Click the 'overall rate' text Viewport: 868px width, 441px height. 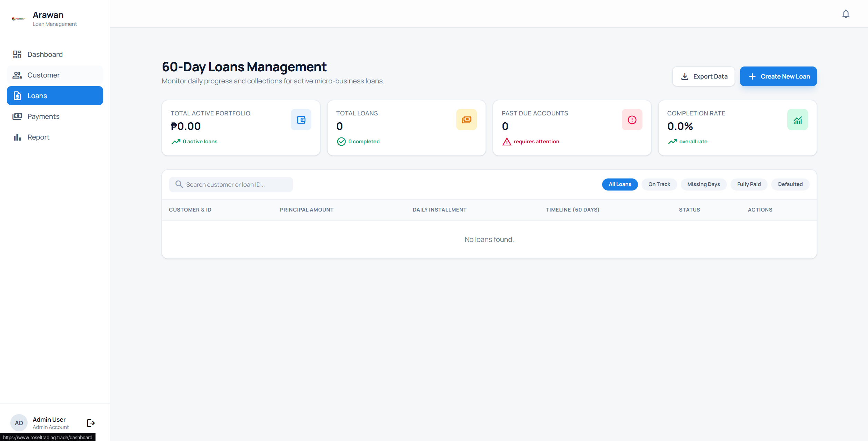(693, 142)
